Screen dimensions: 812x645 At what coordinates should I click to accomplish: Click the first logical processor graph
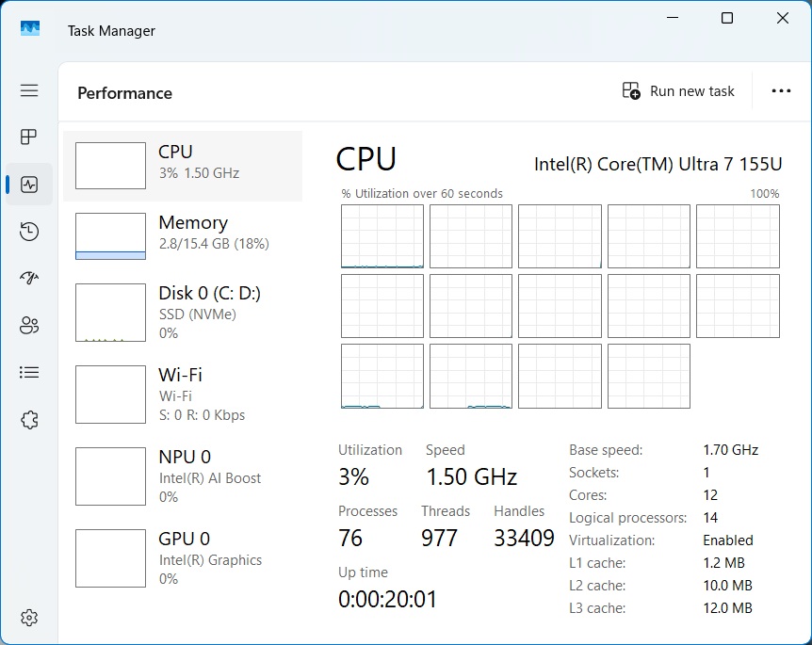(x=382, y=236)
